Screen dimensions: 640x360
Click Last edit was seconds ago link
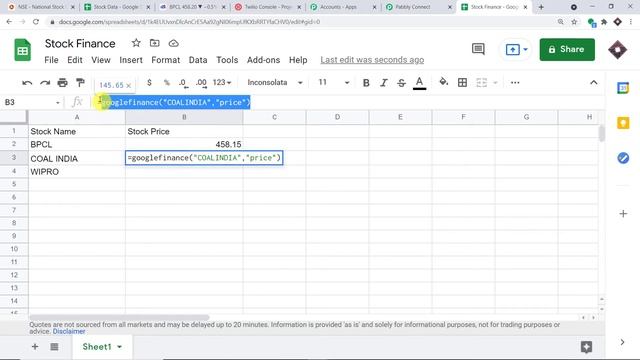372,60
